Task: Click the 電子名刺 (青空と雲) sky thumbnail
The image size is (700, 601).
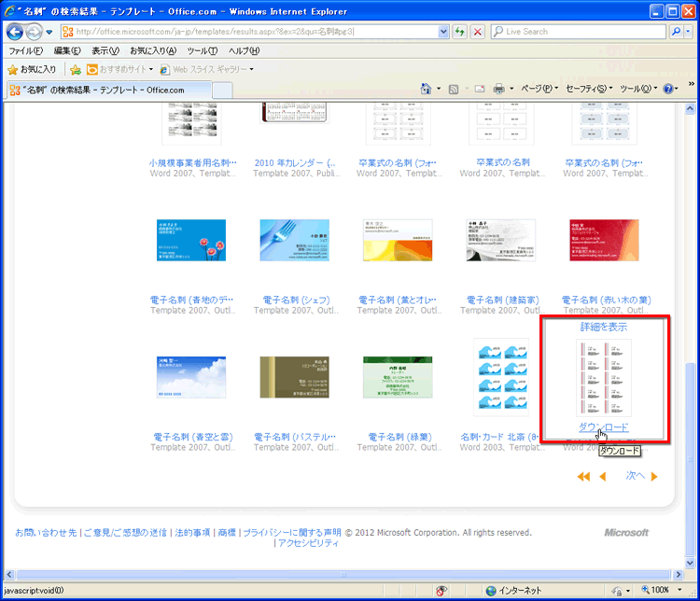Action: [x=191, y=377]
